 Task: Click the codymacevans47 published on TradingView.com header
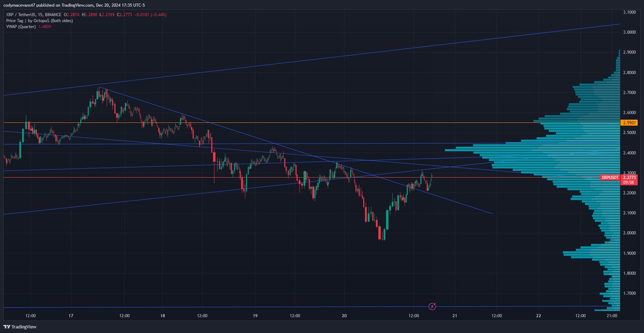[x=75, y=4]
